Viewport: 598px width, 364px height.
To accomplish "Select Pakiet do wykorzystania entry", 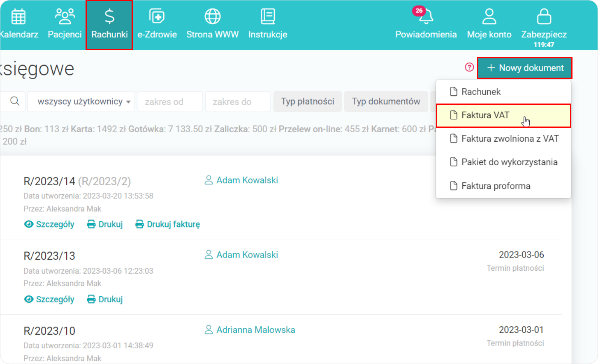I will 503,162.
